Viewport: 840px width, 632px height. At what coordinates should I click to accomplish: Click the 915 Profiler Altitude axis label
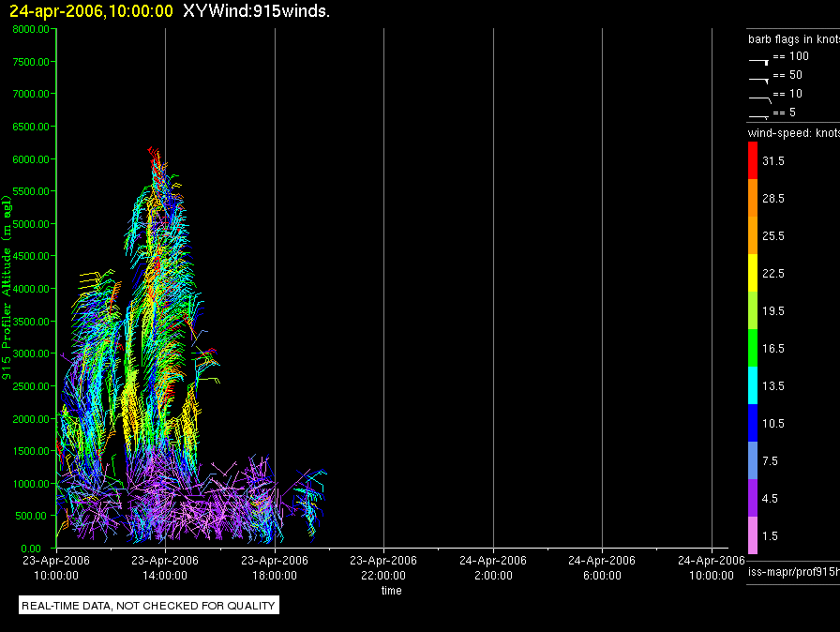[x=7, y=288]
